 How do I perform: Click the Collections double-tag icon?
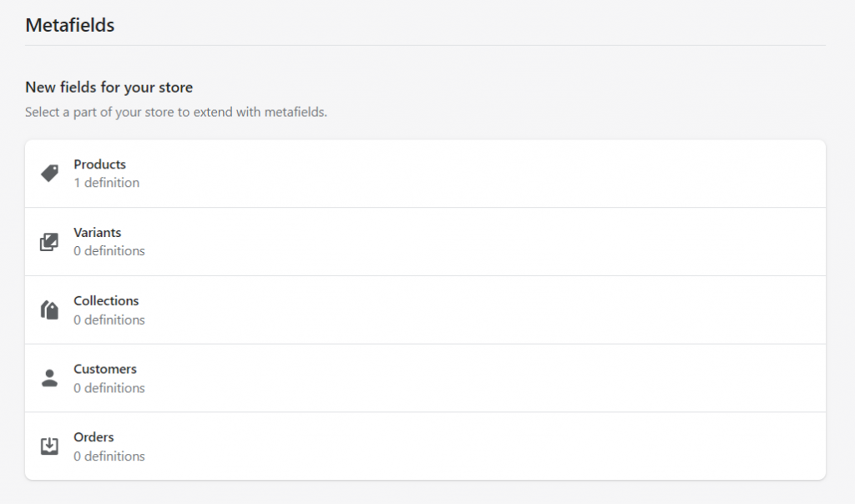48,310
